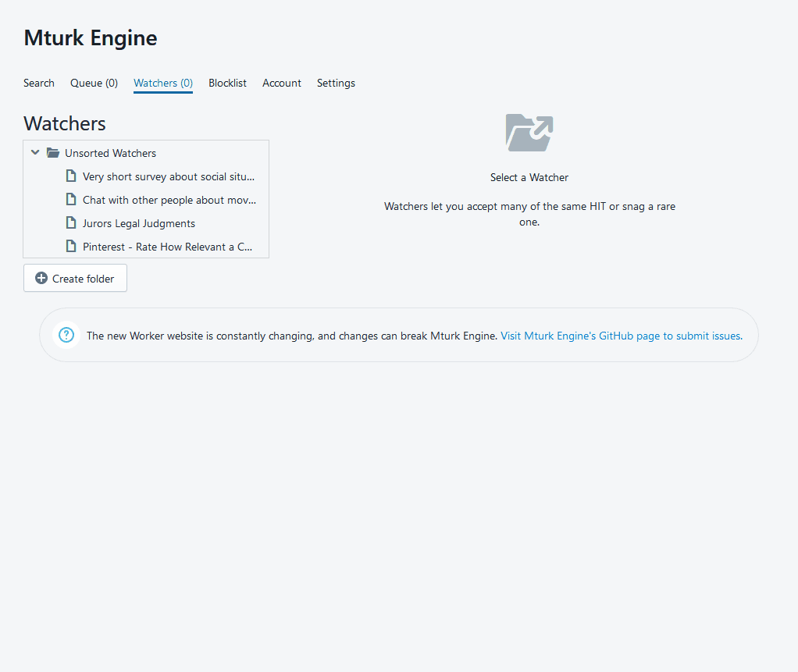This screenshot has width=798, height=672.
Task: Click the Watchers section heading
Action: click(65, 123)
